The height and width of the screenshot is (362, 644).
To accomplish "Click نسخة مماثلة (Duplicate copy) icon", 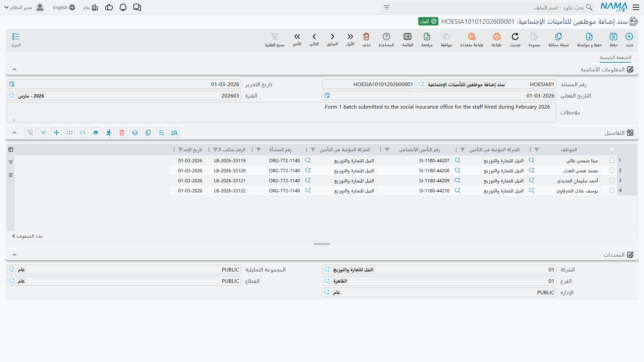I will point(558,37).
